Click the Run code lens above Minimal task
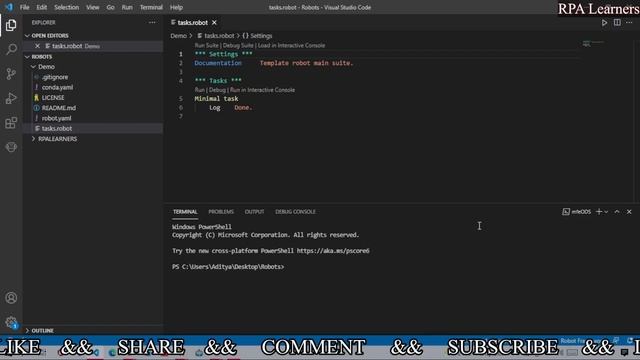 click(x=200, y=90)
